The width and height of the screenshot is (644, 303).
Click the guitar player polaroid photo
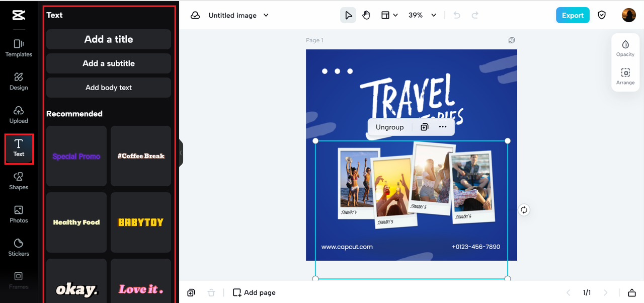472,187
